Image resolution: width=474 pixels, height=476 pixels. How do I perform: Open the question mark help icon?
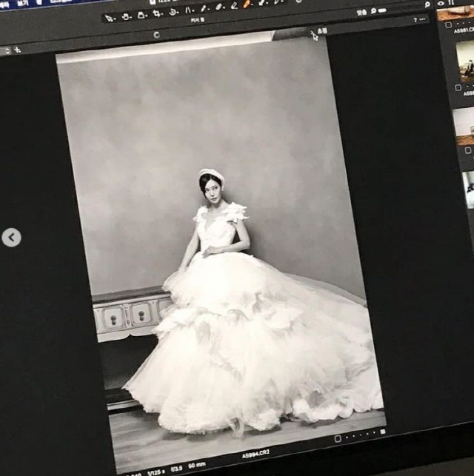[x=415, y=20]
